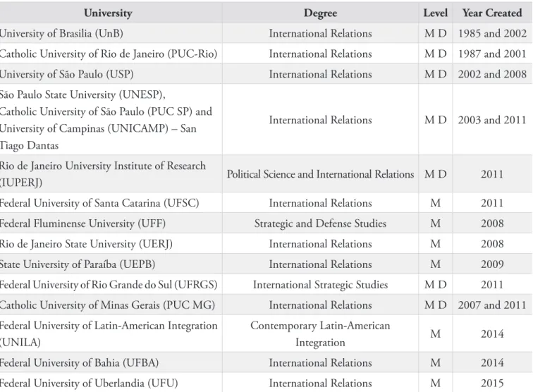
Task: Click the "M D" level in the USP row
Action: 436,74
